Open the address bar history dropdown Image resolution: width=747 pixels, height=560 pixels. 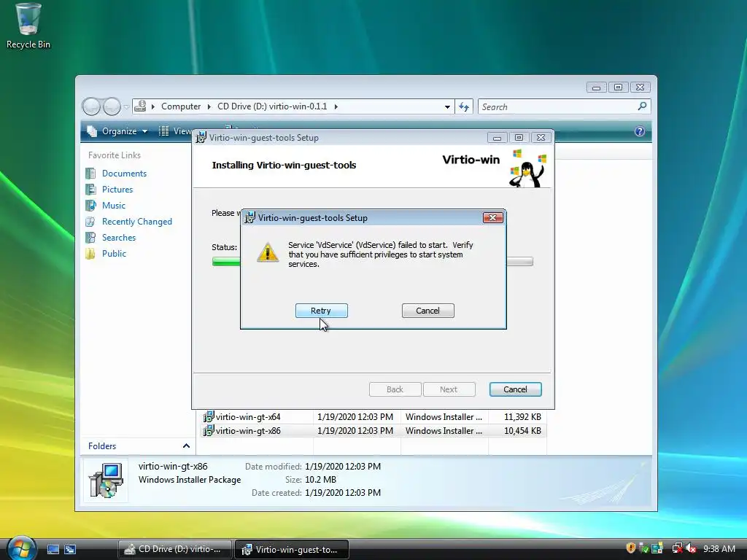[x=447, y=106]
